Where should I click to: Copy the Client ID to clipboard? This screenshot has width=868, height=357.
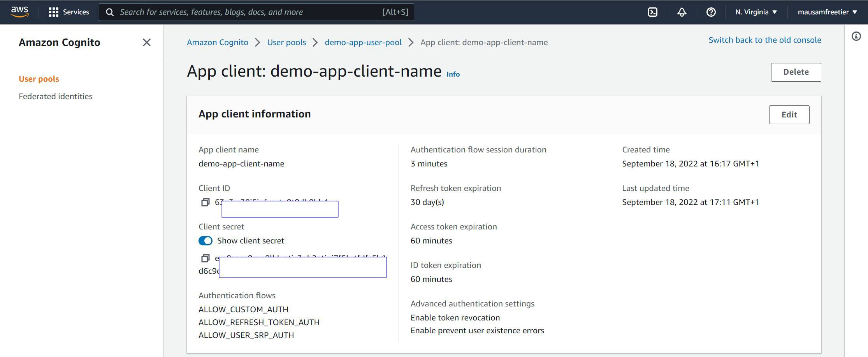pos(205,202)
